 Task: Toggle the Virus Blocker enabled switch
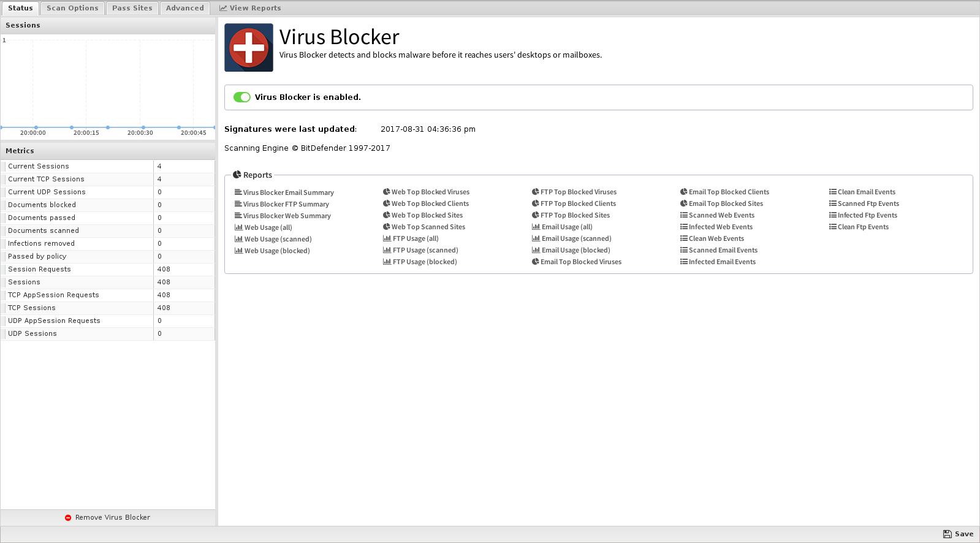coord(242,97)
